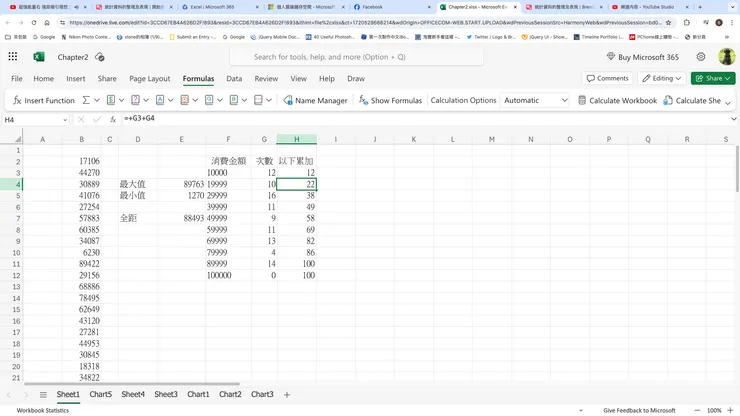Click the select-all corner triangle
The image size is (740, 416).
[18, 139]
